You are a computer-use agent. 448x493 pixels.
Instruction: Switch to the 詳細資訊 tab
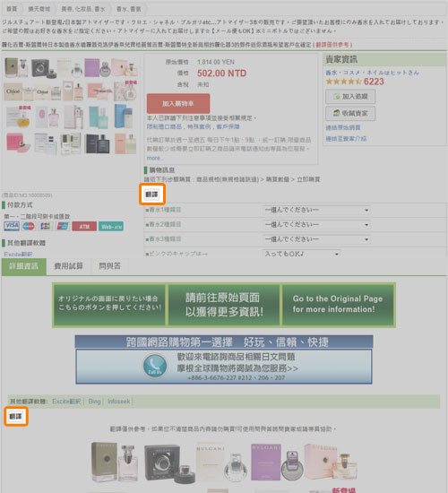point(24,266)
